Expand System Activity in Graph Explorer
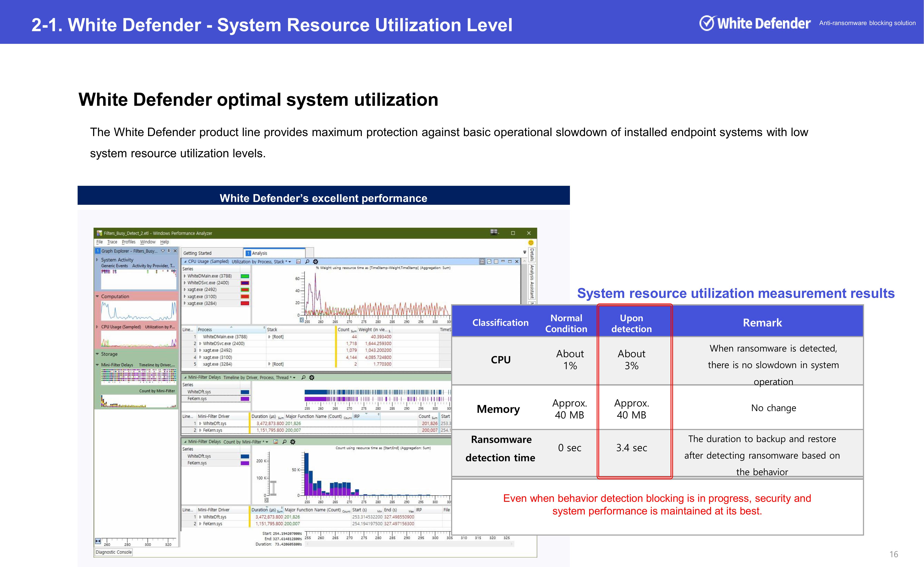This screenshot has height=567, width=924. coord(97,260)
